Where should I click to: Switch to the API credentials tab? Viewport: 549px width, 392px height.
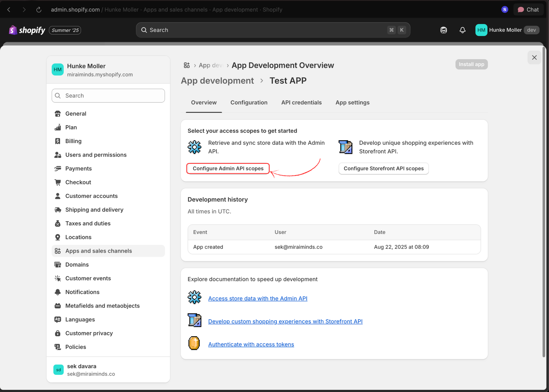tap(301, 102)
